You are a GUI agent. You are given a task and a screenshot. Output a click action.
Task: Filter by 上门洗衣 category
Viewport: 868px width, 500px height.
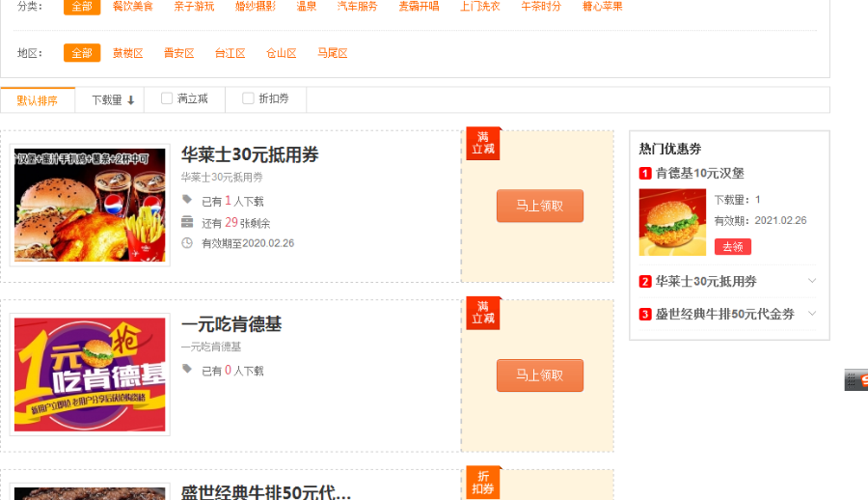[x=480, y=6]
